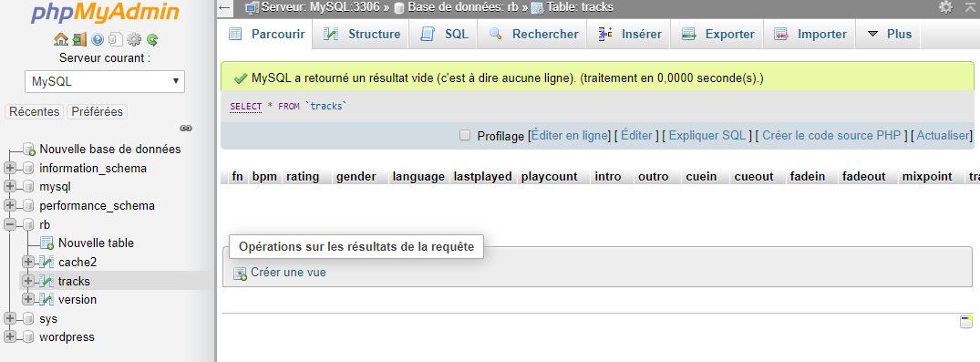This screenshot has width=980, height=362.
Task: Click the Nouvelle base de données icon
Action: 29,150
